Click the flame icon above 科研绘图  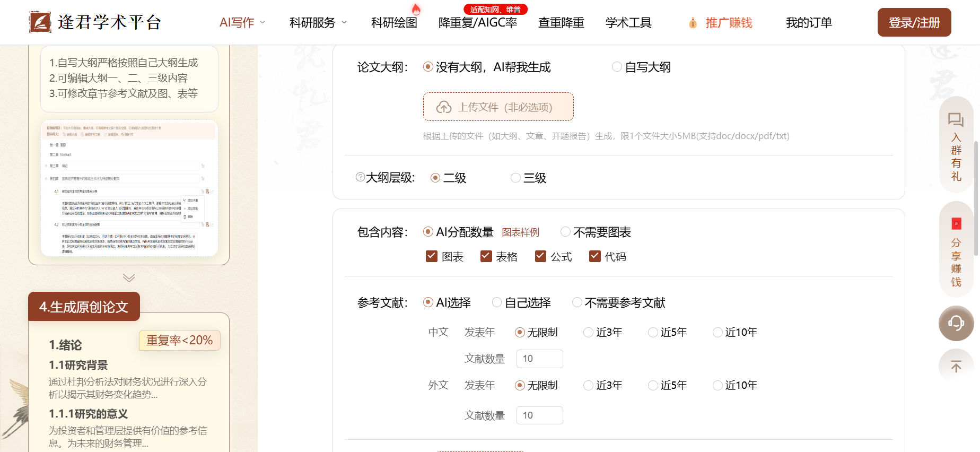[x=416, y=9]
